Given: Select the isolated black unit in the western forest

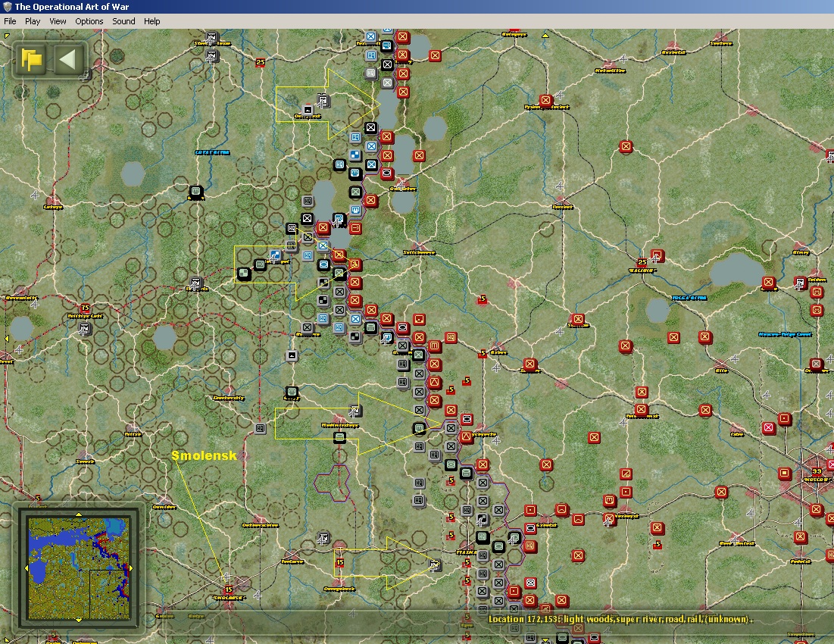Looking at the screenshot, I should [195, 191].
